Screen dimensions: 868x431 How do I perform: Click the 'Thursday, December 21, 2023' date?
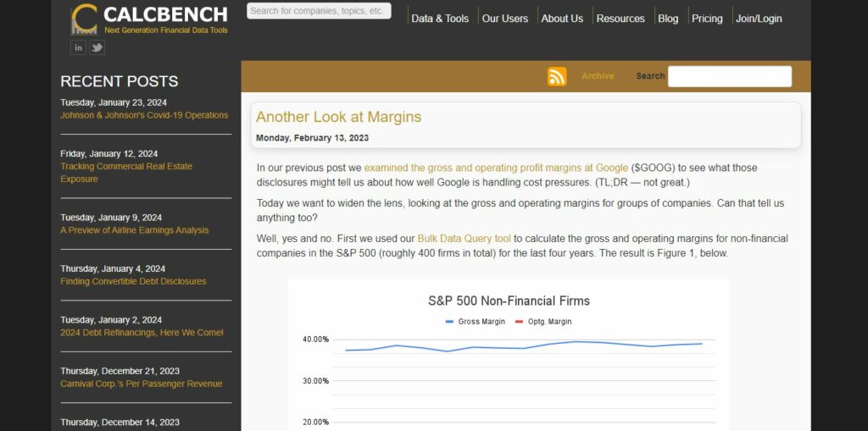[120, 371]
